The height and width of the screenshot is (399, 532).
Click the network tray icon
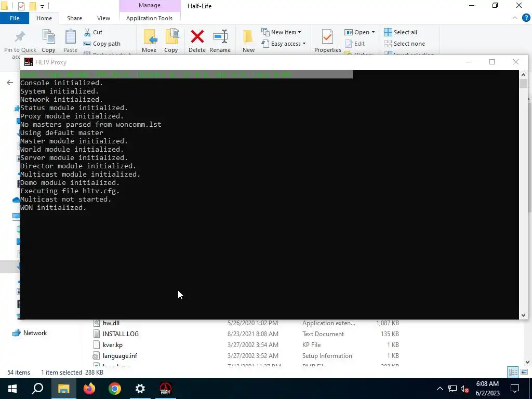pyautogui.click(x=453, y=389)
